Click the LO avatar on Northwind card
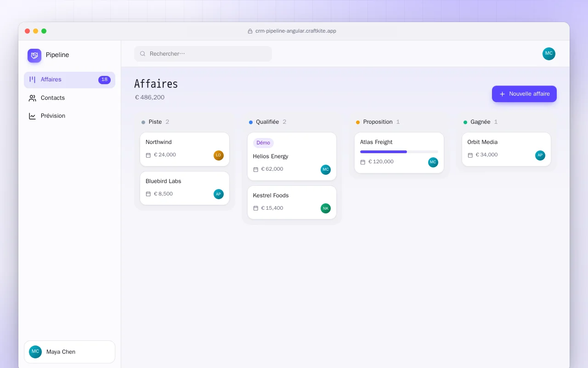Screen dimensions: 588x368 click(x=219, y=155)
